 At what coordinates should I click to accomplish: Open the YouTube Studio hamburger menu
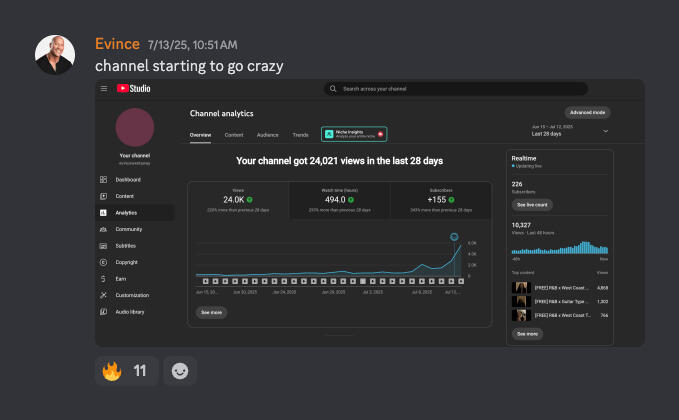pyautogui.click(x=104, y=89)
